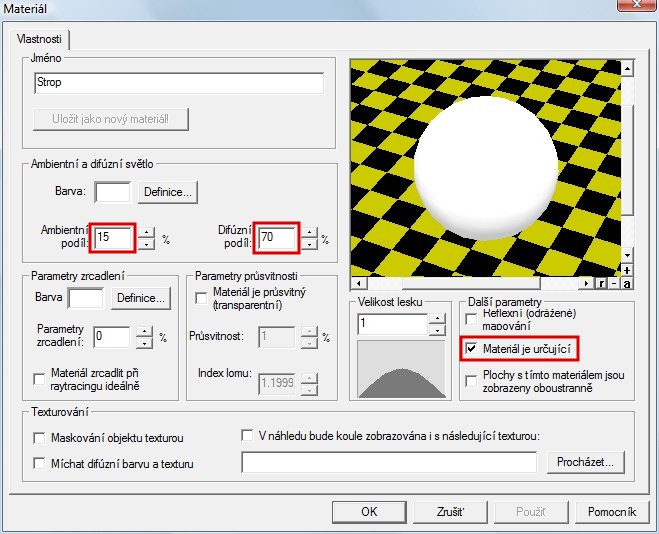The height and width of the screenshot is (534, 659).
Task: Click the 'a' button under preview
Action: tap(627, 284)
